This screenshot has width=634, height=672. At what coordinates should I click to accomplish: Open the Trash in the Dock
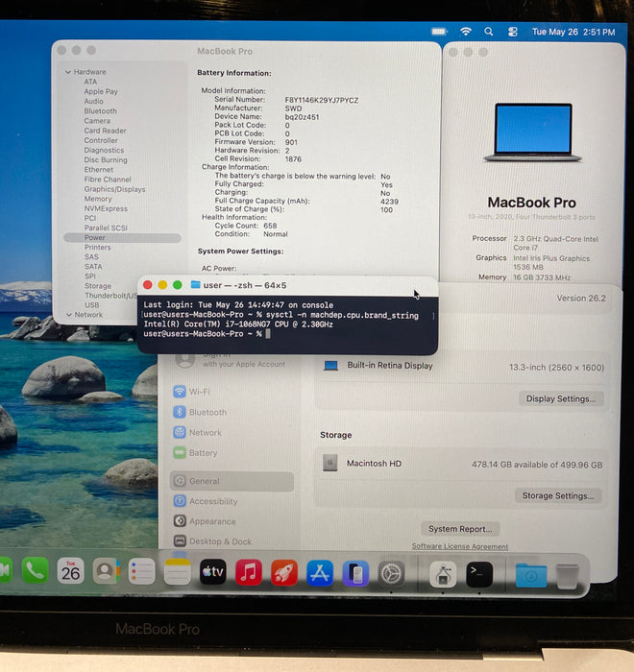(x=567, y=576)
